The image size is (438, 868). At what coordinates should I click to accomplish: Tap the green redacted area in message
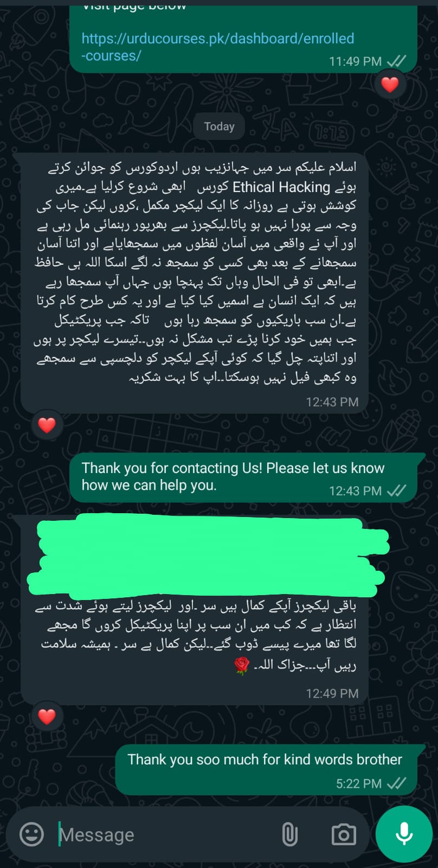(x=208, y=556)
